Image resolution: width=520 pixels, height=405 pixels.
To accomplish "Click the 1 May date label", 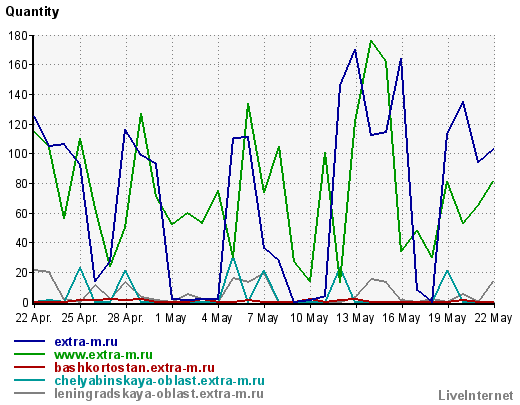I will (171, 318).
